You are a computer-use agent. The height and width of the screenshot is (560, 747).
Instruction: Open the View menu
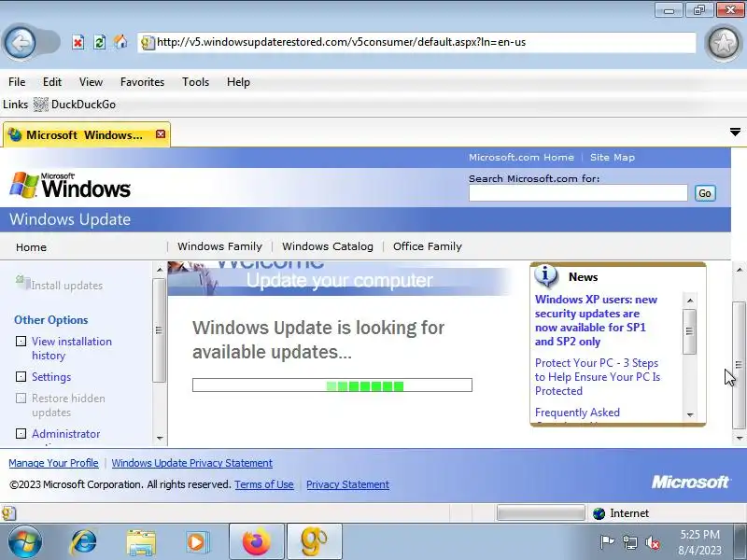pyautogui.click(x=91, y=82)
